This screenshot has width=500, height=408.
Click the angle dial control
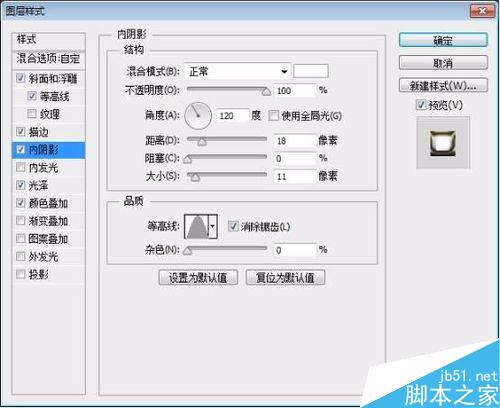click(198, 116)
